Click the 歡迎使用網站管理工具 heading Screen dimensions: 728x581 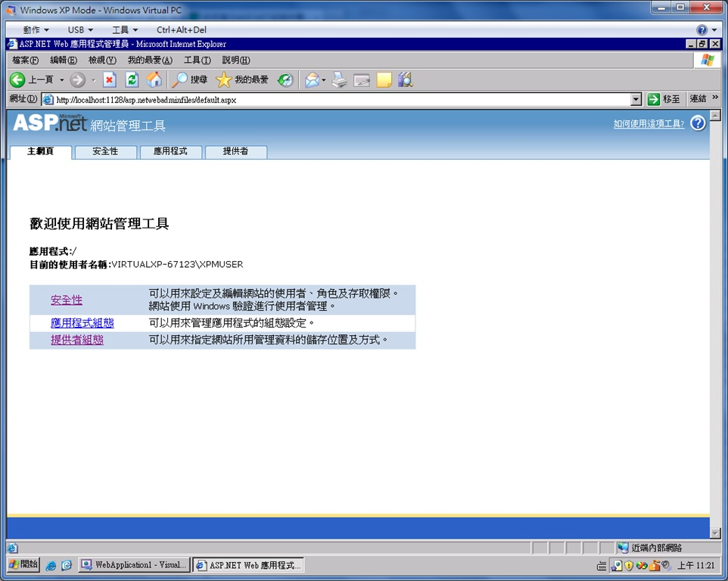tap(99, 224)
